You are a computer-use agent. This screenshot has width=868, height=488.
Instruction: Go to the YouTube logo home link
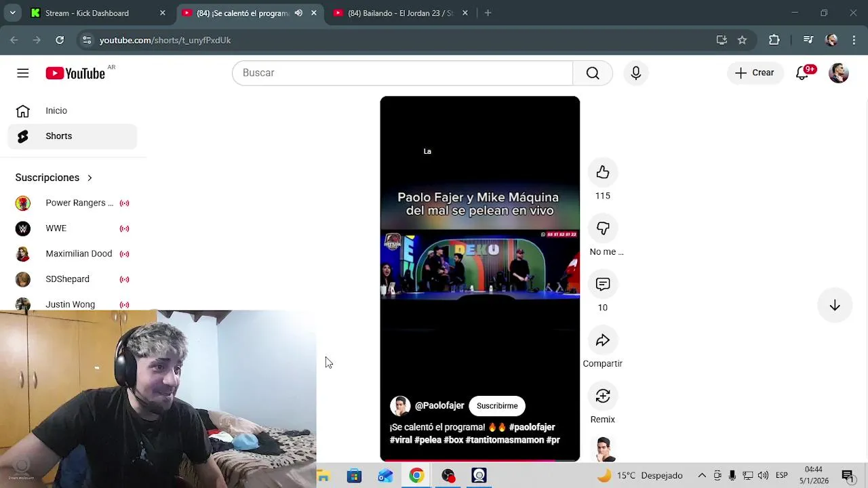click(75, 73)
